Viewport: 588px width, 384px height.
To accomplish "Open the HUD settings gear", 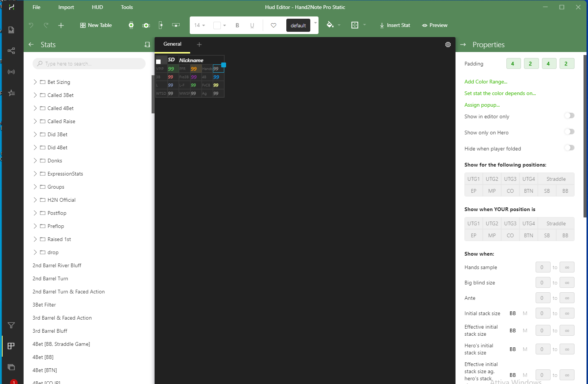I will 448,45.
